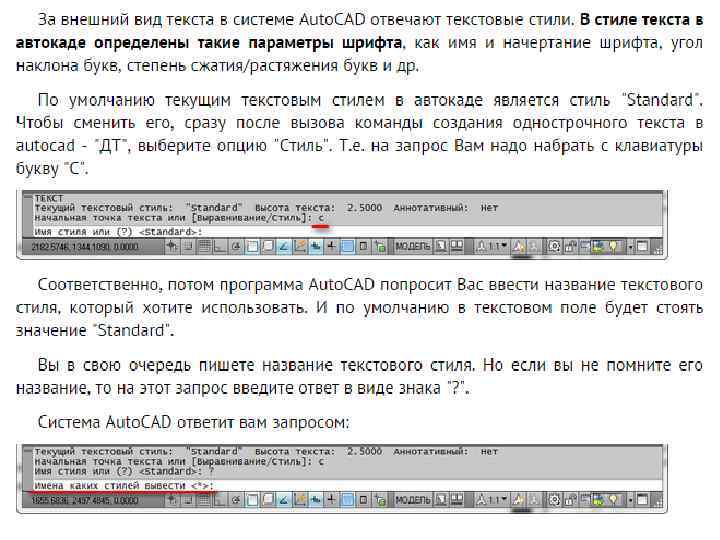Click toolbar lock icon in first screenshot
This screenshot has width=720, height=540.
pos(570,247)
